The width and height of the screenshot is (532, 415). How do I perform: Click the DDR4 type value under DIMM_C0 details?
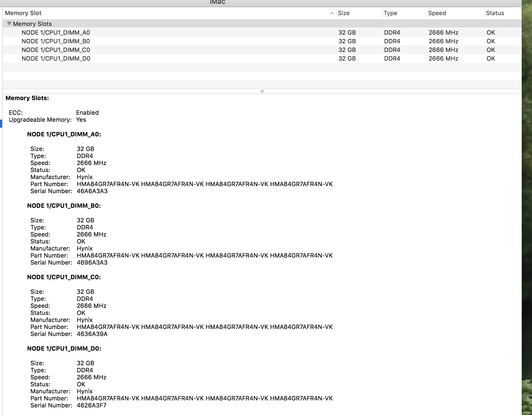click(x=85, y=299)
